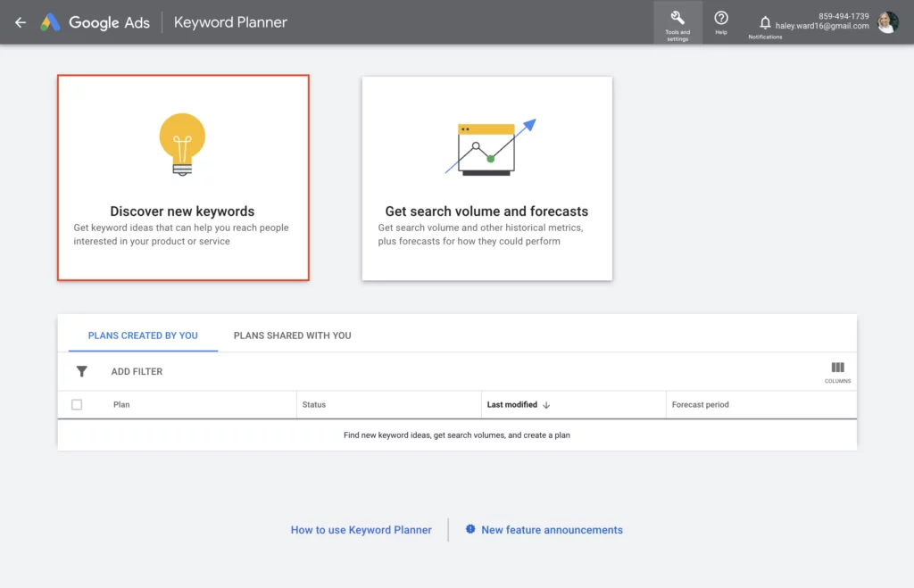This screenshot has width=914, height=588.
Task: Click the lightbulb illustration on Discover card
Action: click(182, 143)
